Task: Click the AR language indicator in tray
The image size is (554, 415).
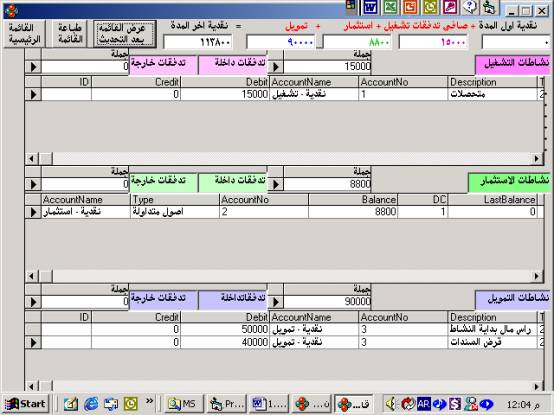Action: click(x=424, y=404)
